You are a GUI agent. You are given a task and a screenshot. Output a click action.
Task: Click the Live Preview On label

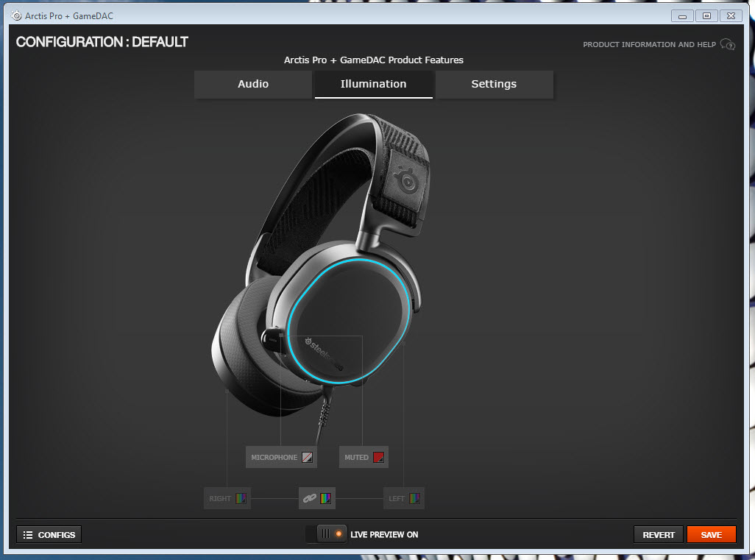point(384,534)
